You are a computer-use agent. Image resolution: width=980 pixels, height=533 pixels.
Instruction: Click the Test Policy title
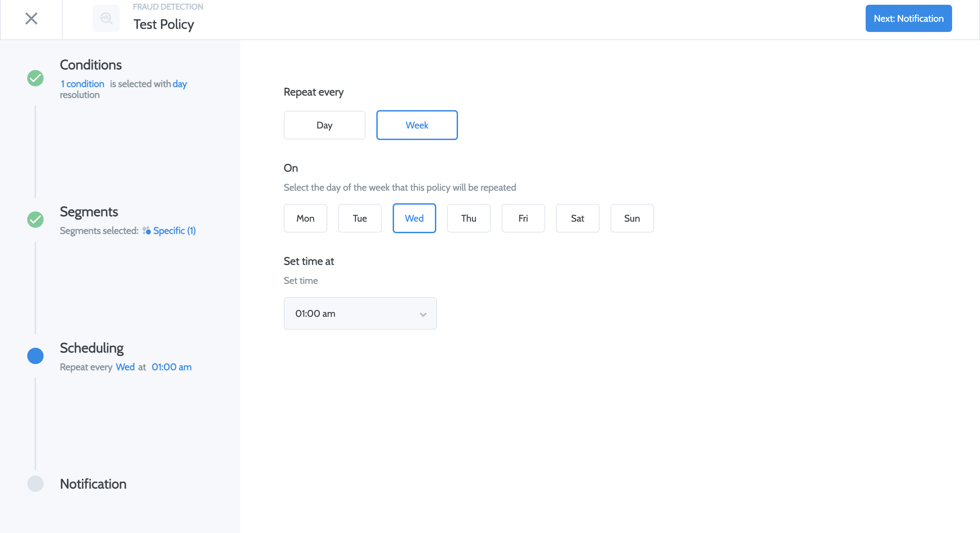click(x=164, y=24)
